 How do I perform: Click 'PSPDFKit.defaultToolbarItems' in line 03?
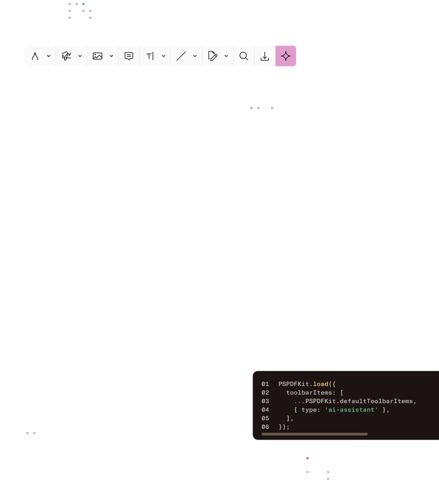coord(359,401)
